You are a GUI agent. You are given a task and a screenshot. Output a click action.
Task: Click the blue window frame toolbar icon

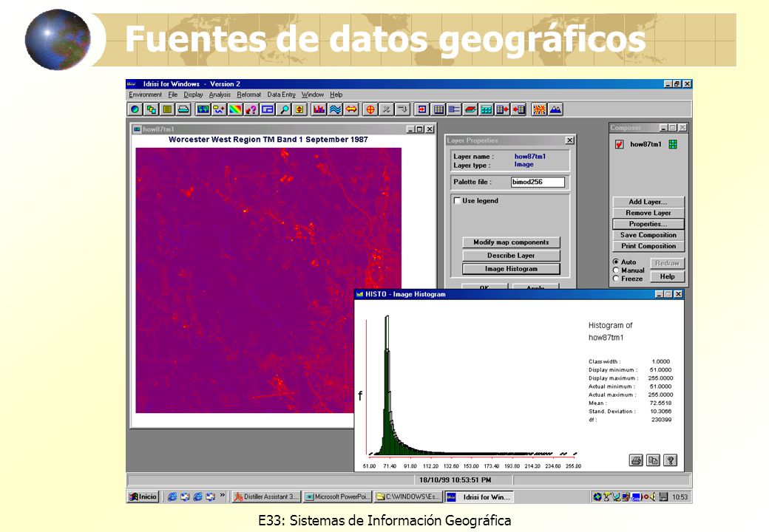267,109
